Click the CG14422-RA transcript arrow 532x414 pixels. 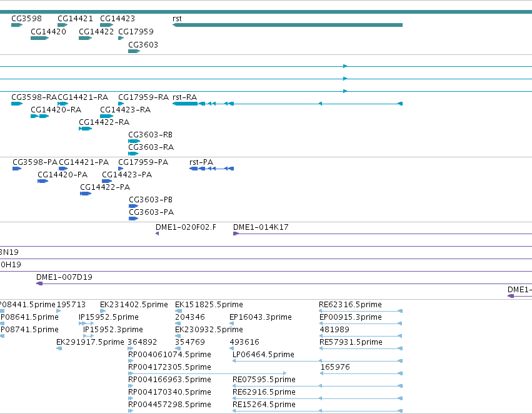(86, 129)
